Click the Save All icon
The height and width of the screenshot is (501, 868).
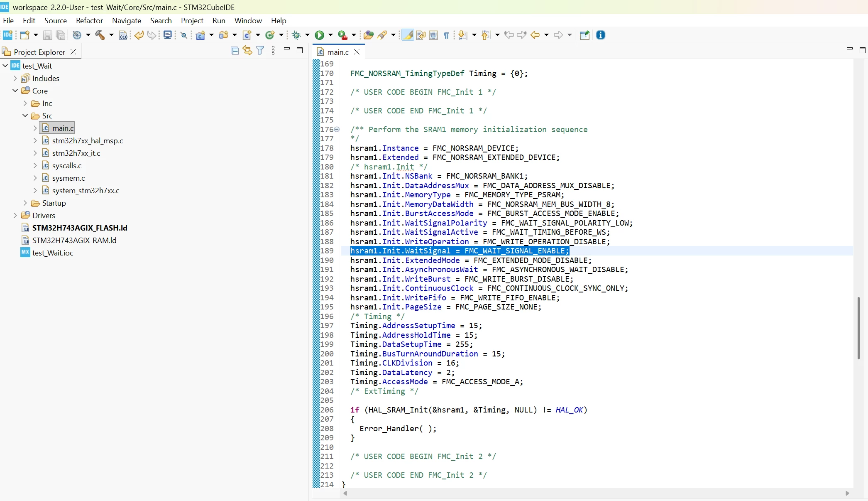pos(61,35)
